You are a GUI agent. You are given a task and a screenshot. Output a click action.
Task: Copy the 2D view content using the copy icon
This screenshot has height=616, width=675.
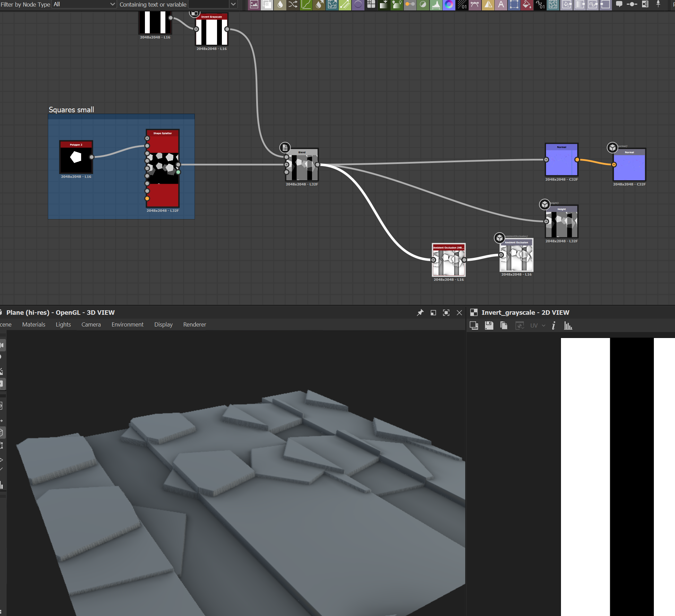[503, 326]
